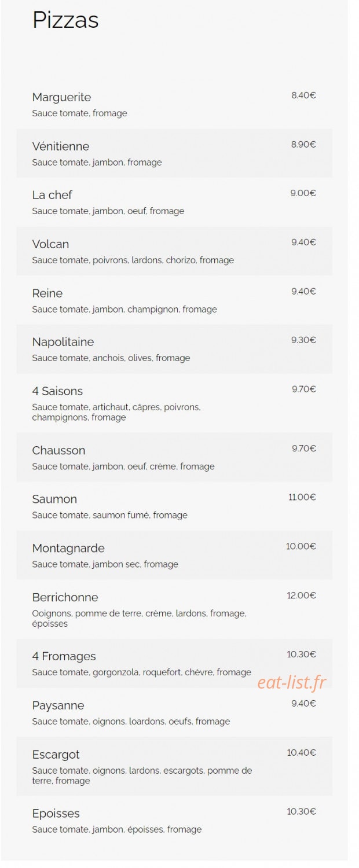Image resolution: width=359 pixels, height=868 pixels.
Task: Click the Vénitienne pizza row
Action: [174, 153]
